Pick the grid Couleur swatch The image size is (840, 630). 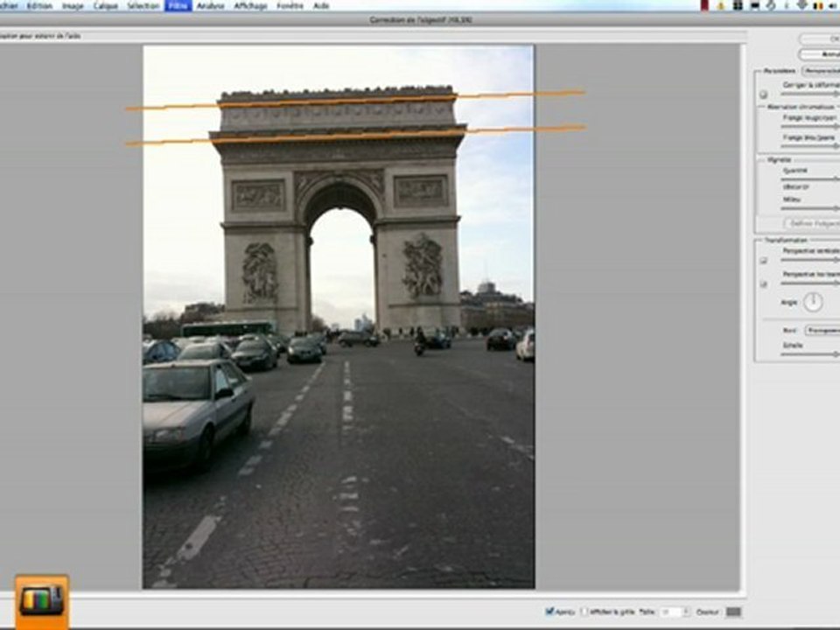[x=733, y=612]
